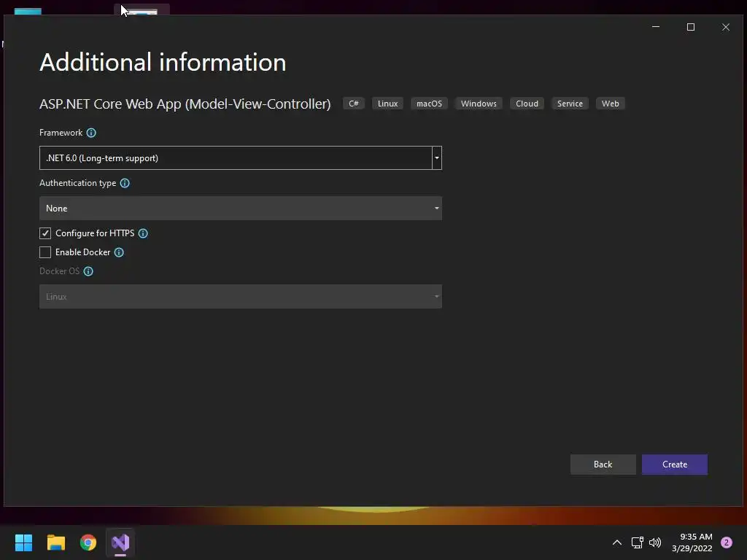Click the Web tag
This screenshot has height=560, width=747.
coord(611,104)
